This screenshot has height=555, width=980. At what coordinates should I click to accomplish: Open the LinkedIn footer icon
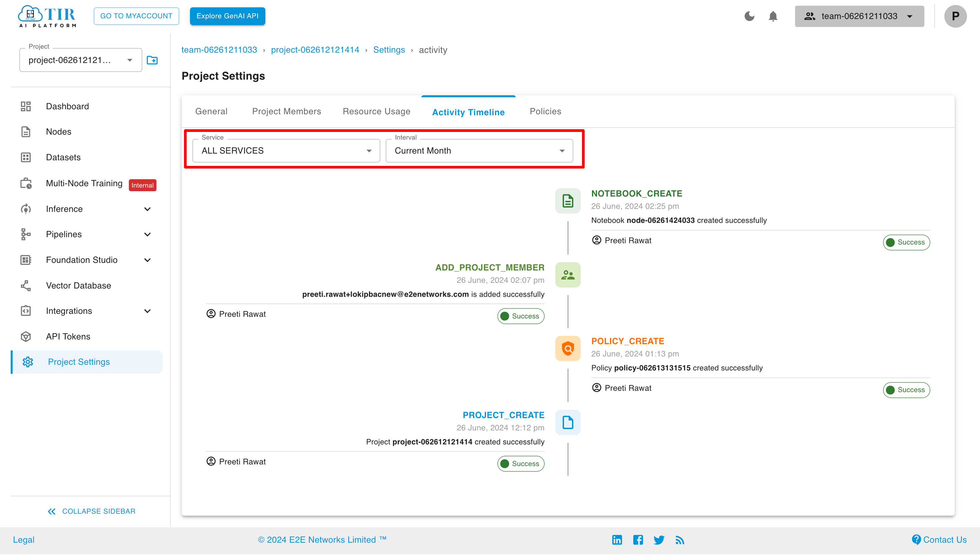(x=617, y=540)
